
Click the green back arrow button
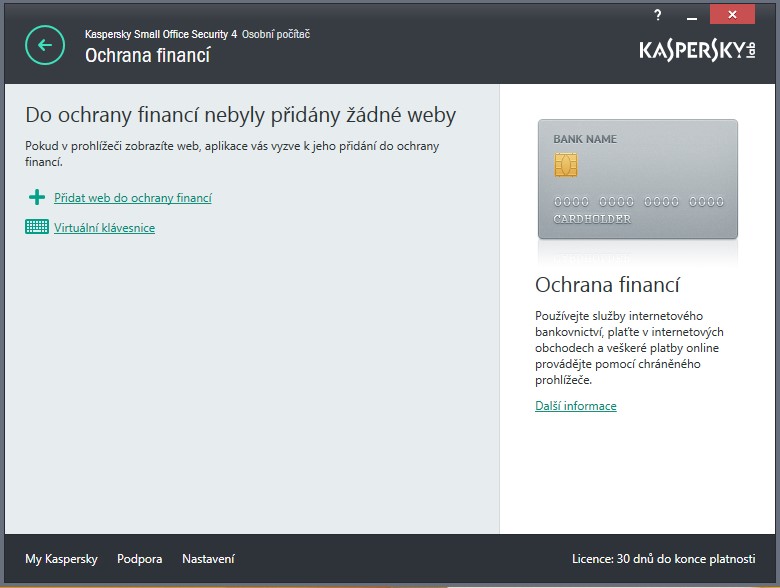43,45
